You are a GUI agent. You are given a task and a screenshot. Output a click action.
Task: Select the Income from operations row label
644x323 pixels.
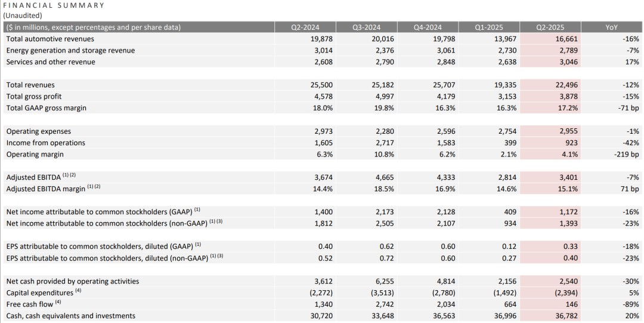point(45,143)
